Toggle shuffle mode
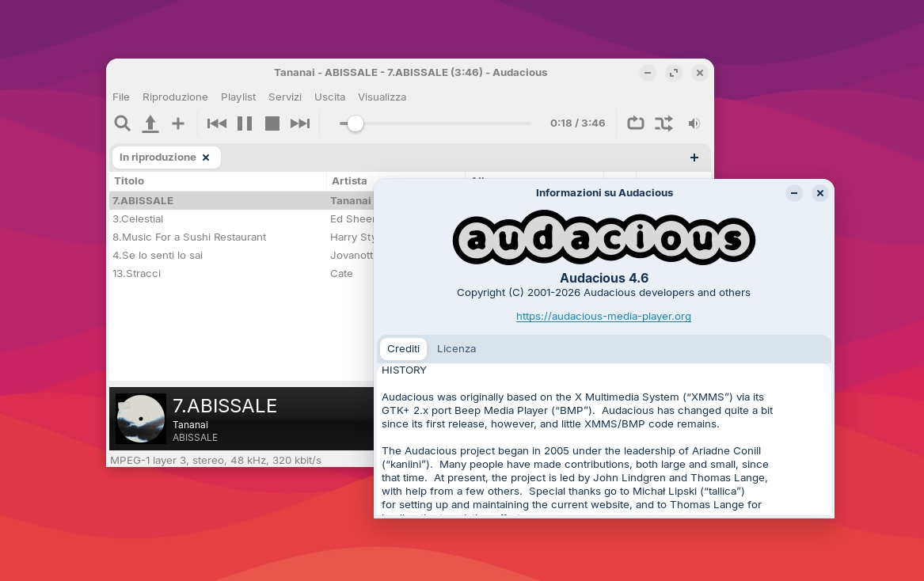This screenshot has width=924, height=581. [x=664, y=123]
